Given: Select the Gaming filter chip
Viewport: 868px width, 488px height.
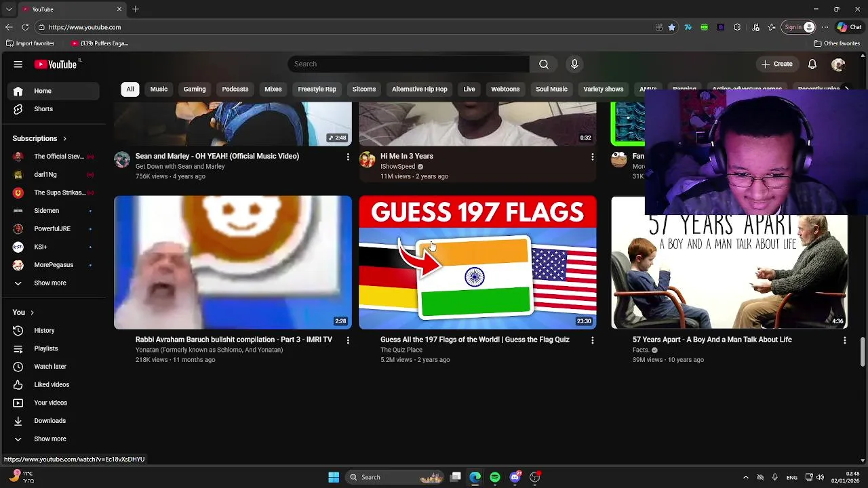Looking at the screenshot, I should (x=195, y=89).
